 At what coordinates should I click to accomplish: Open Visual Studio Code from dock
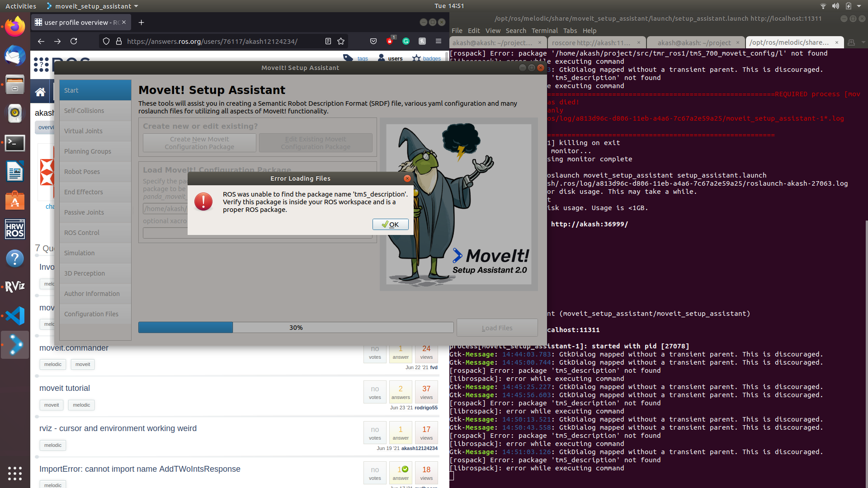(15, 316)
